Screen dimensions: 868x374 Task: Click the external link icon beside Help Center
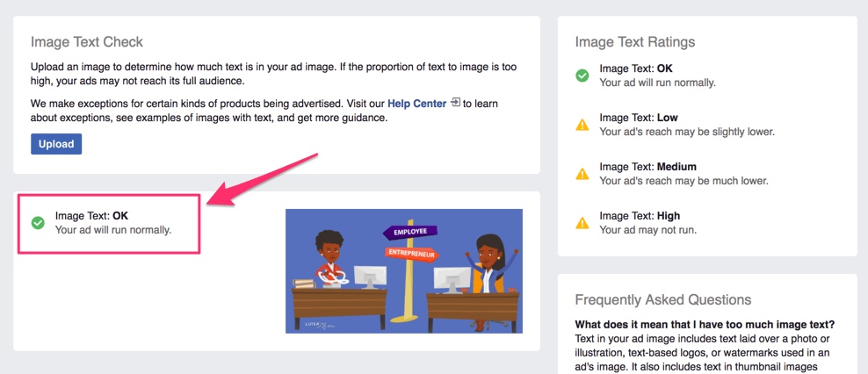point(455,103)
